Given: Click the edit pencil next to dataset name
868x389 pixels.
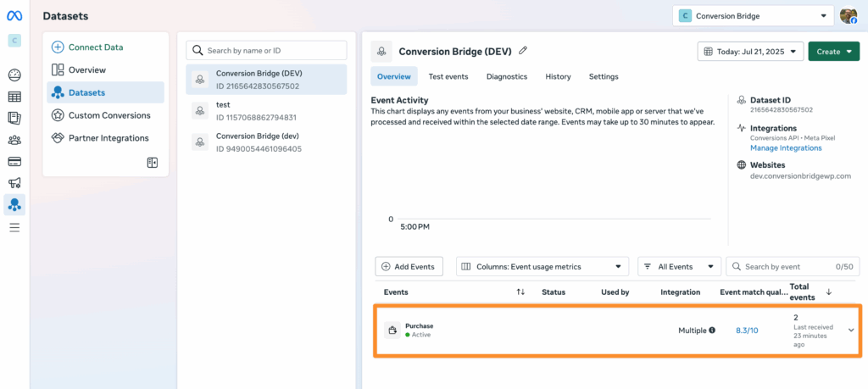Looking at the screenshot, I should pyautogui.click(x=522, y=50).
